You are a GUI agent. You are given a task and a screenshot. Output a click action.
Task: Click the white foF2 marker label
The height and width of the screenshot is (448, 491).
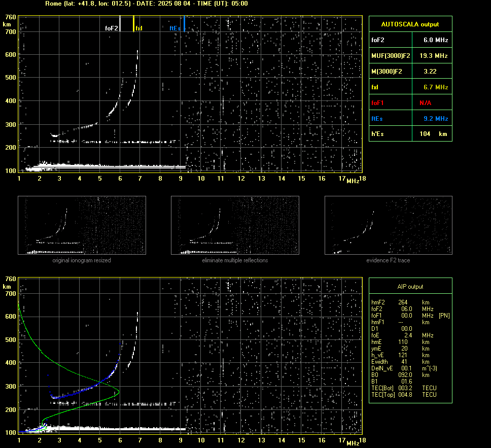pyautogui.click(x=112, y=28)
